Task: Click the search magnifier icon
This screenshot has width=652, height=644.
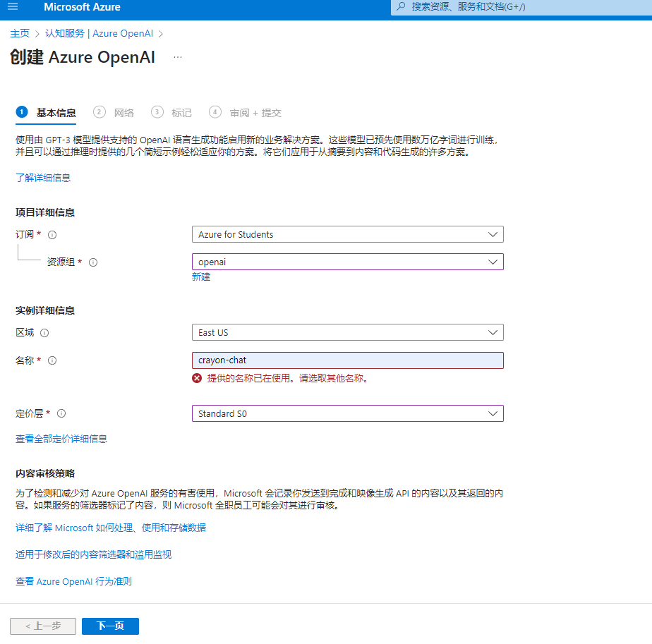Action: click(x=401, y=6)
